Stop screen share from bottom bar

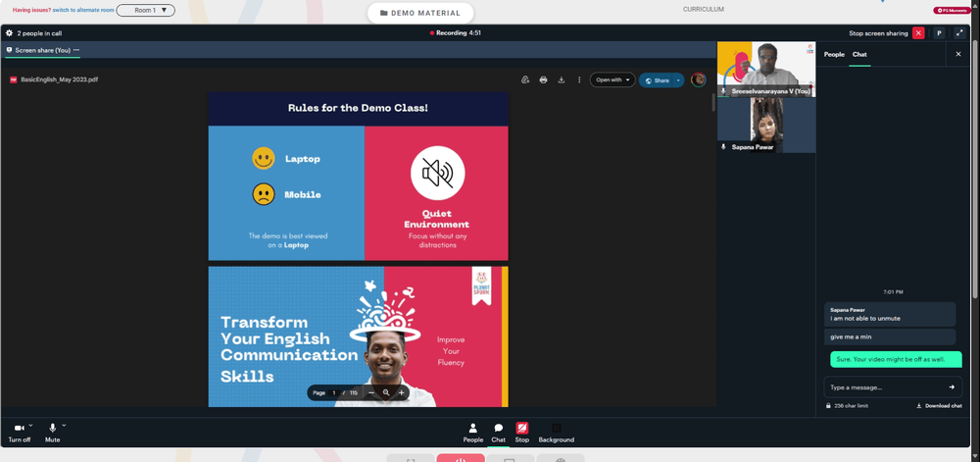522,433
